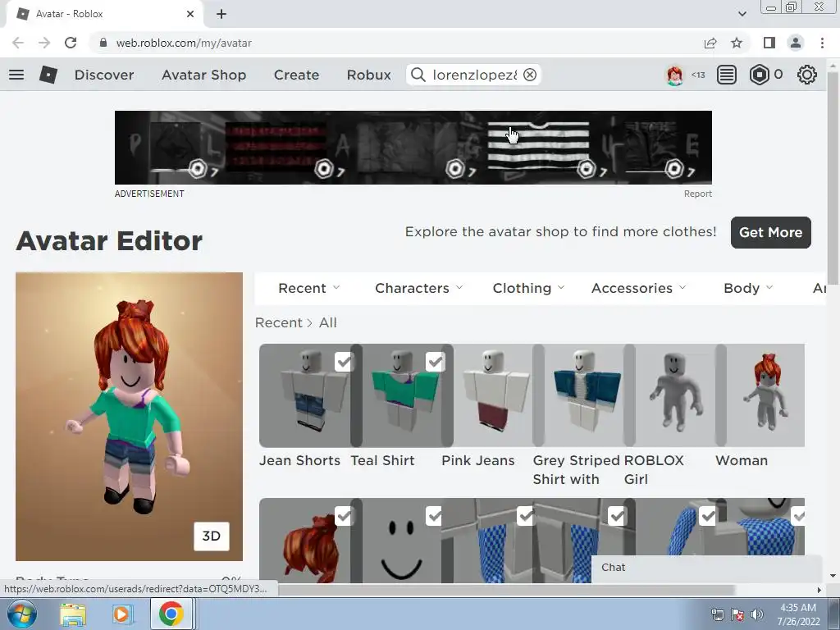Open the Action Center flag icon

737,614
